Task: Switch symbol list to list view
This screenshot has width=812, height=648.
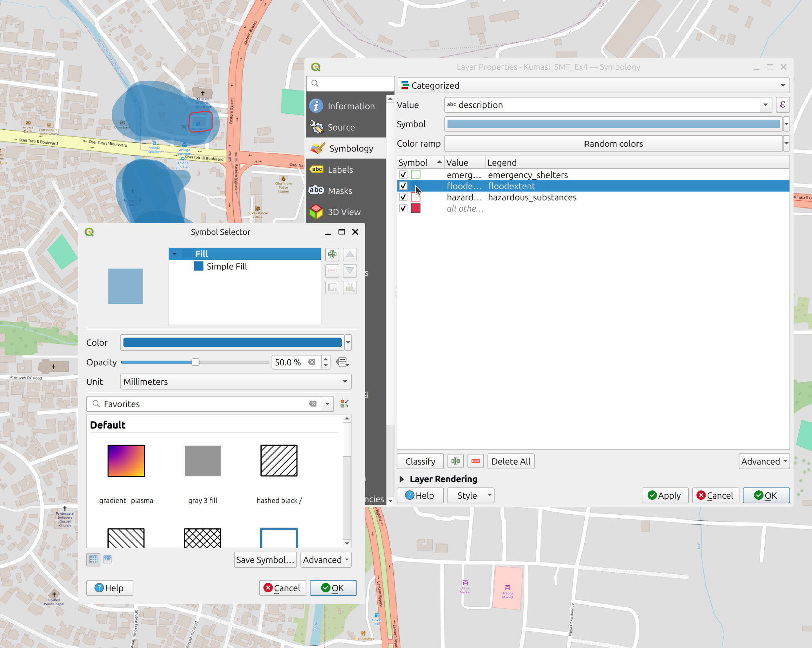Action: click(x=107, y=559)
